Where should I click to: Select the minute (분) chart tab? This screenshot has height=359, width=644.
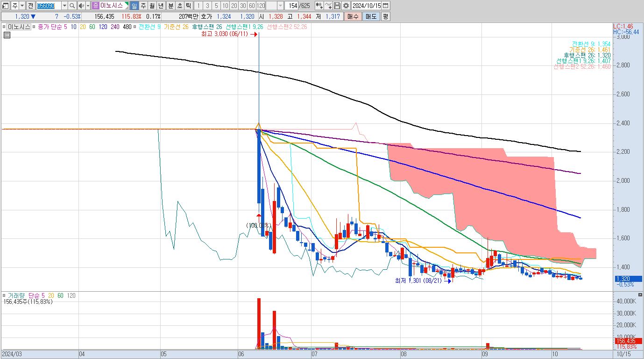point(170,6)
